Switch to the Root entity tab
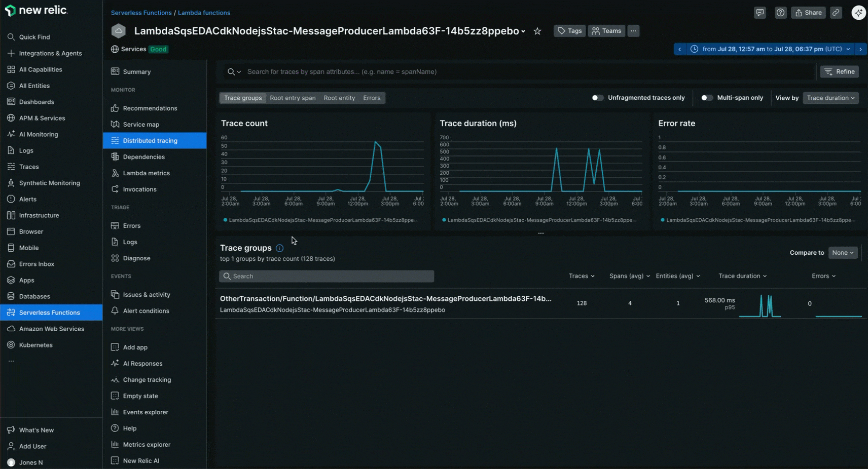868x469 pixels. click(339, 98)
